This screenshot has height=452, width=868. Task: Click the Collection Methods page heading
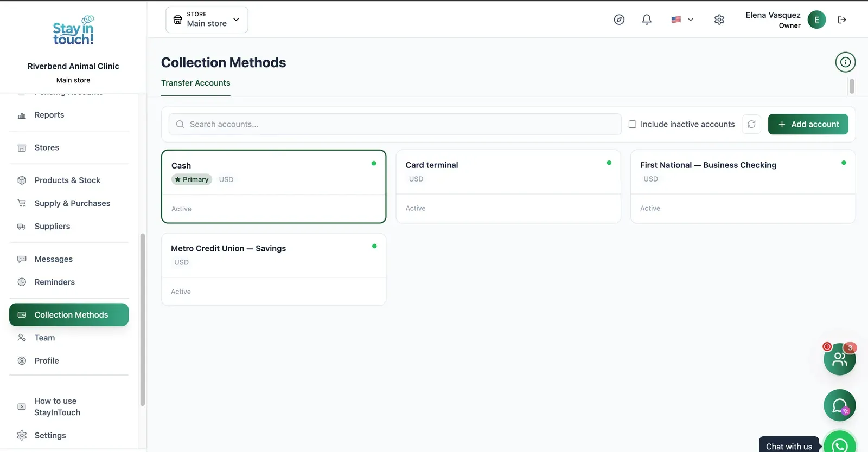click(x=224, y=62)
